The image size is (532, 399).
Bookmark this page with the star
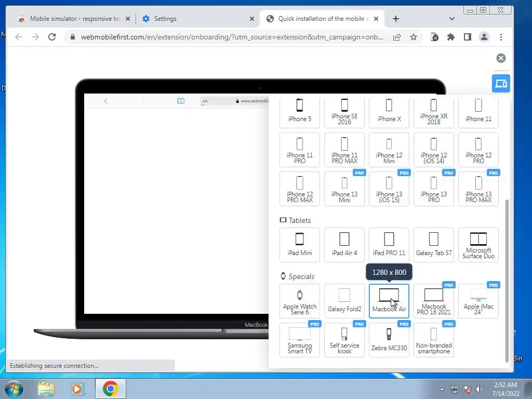click(413, 37)
